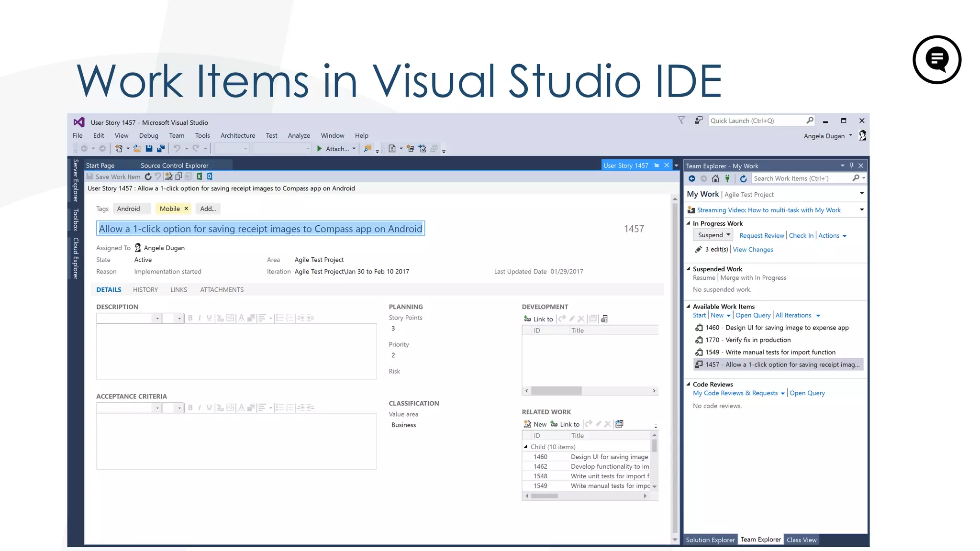Open the Architecture menu
Screen dimensions: 980x551
(x=238, y=135)
